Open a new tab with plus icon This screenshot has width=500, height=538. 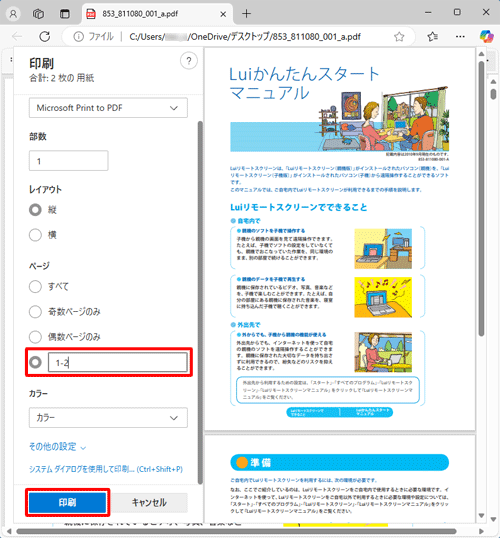(x=246, y=14)
